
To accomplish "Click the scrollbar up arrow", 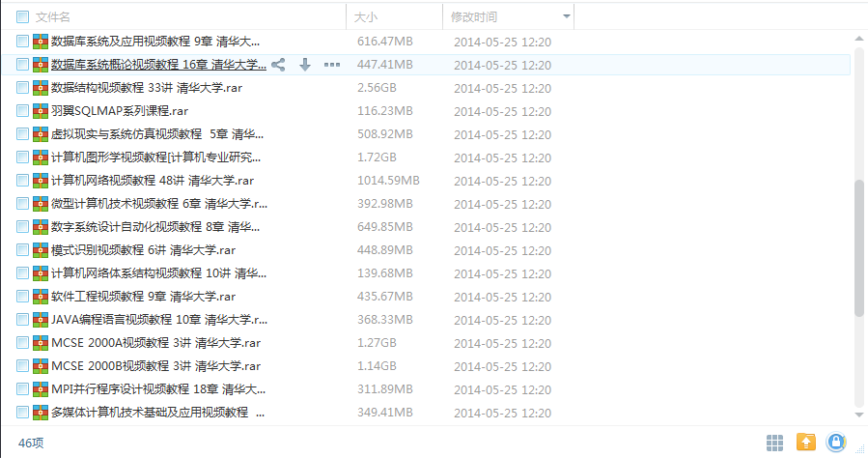I will [859, 39].
